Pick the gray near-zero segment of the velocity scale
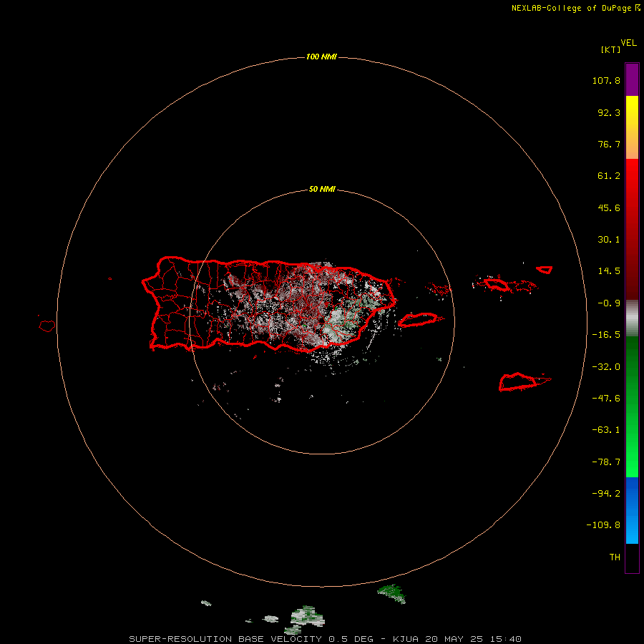The height and width of the screenshot is (644, 644). [632, 318]
